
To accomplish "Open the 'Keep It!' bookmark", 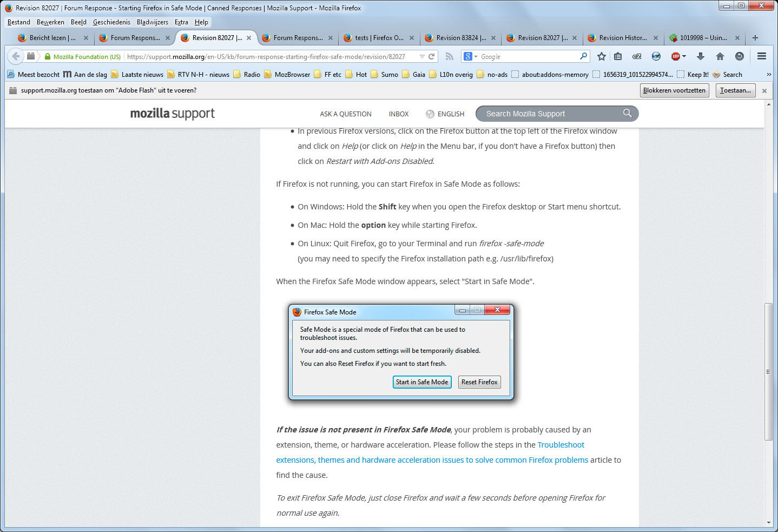I will click(x=693, y=75).
